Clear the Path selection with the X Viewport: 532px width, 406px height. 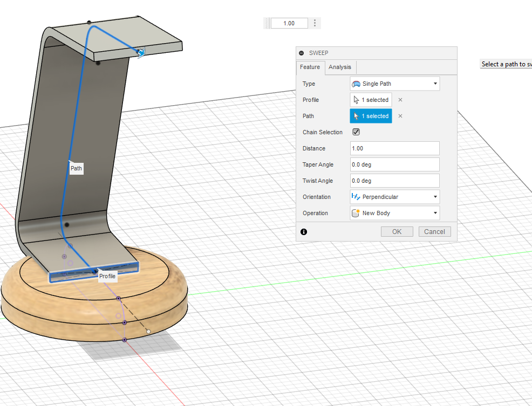tap(400, 116)
